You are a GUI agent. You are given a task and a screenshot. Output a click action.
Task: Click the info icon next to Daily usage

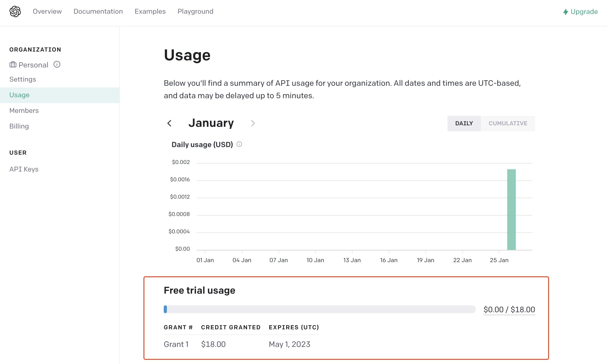pyautogui.click(x=239, y=144)
